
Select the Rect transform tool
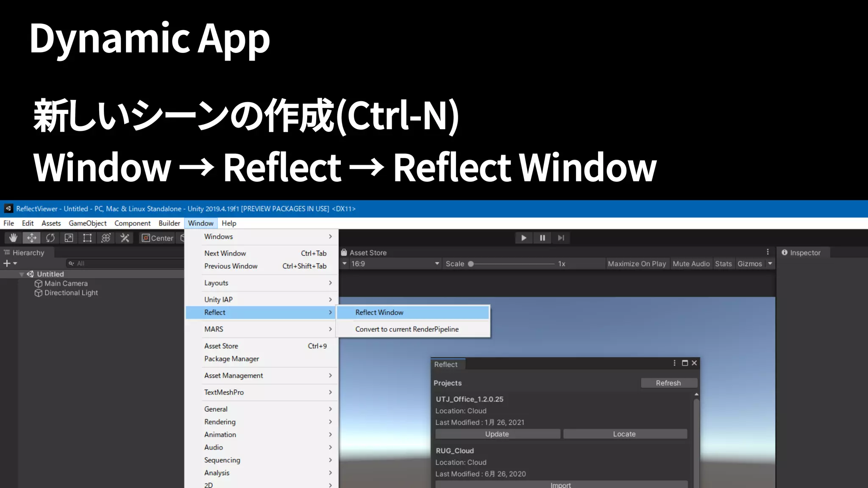(87, 238)
